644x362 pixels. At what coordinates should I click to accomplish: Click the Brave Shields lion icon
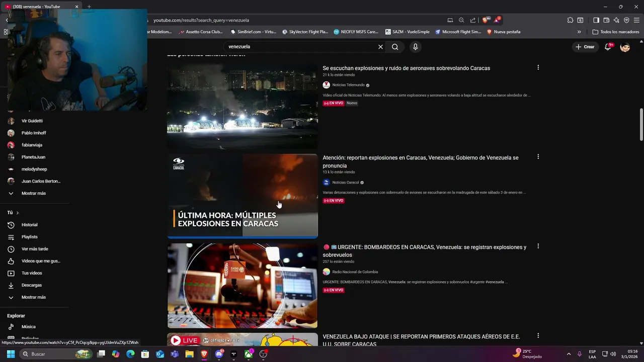[x=485, y=20]
